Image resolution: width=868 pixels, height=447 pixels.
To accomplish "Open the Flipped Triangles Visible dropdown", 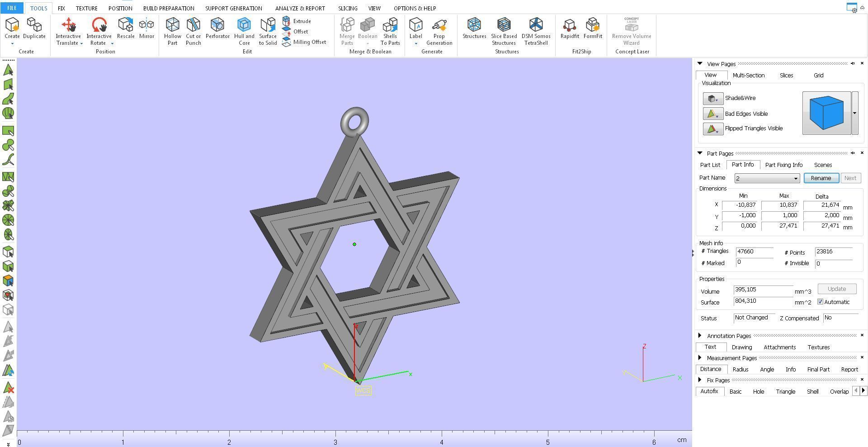I will [713, 128].
